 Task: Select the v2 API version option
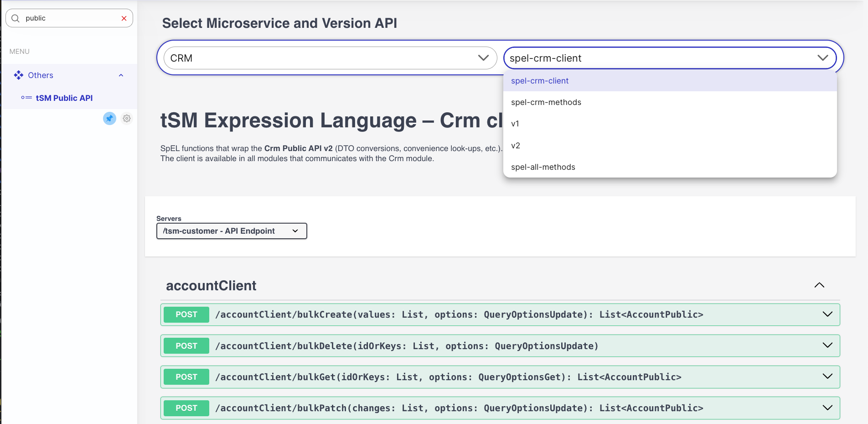click(516, 146)
